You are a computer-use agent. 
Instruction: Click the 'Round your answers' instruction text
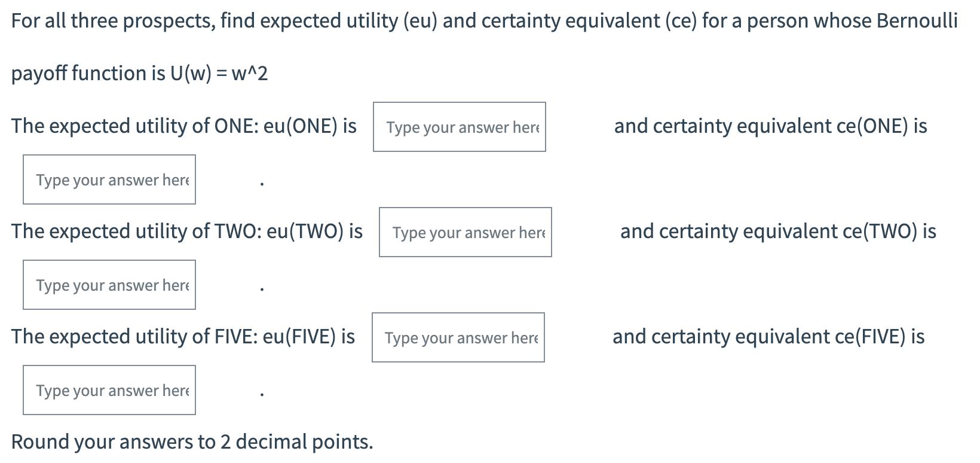click(192, 441)
